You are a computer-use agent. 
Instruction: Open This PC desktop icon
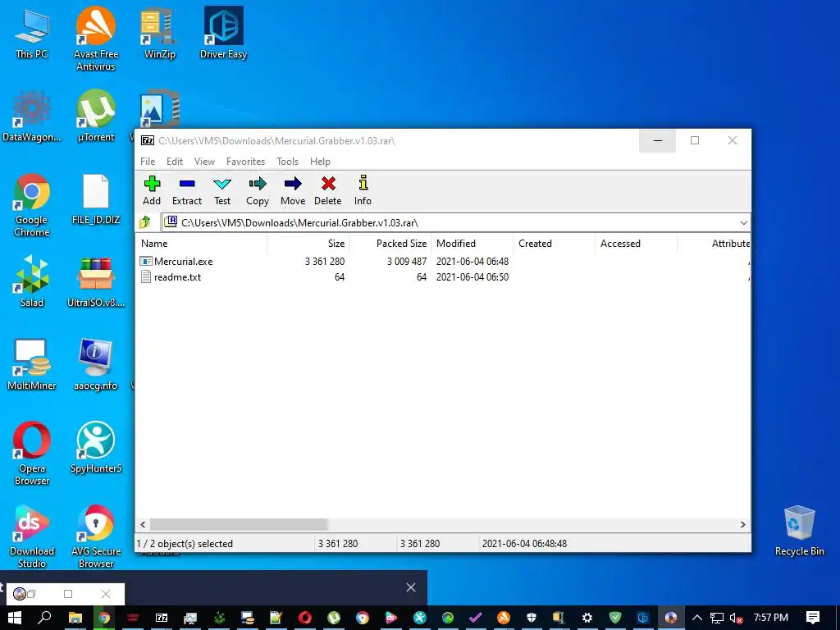[x=32, y=33]
